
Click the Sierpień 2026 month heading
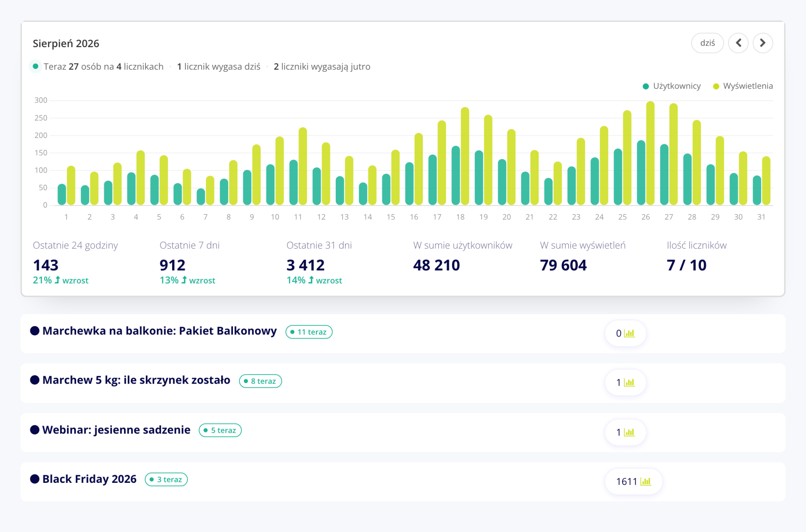[x=66, y=44]
